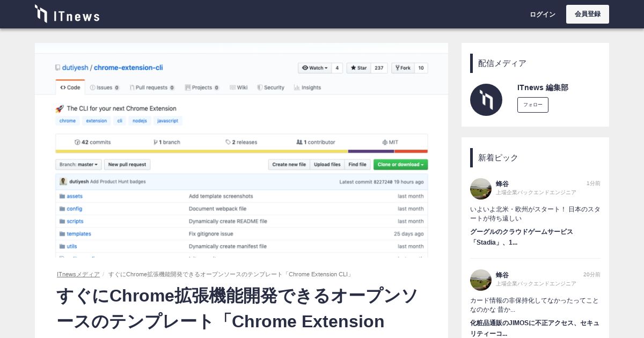644x338 pixels.
Task: Click the ITnews 編集部 round logo avatar
Action: pos(486,100)
